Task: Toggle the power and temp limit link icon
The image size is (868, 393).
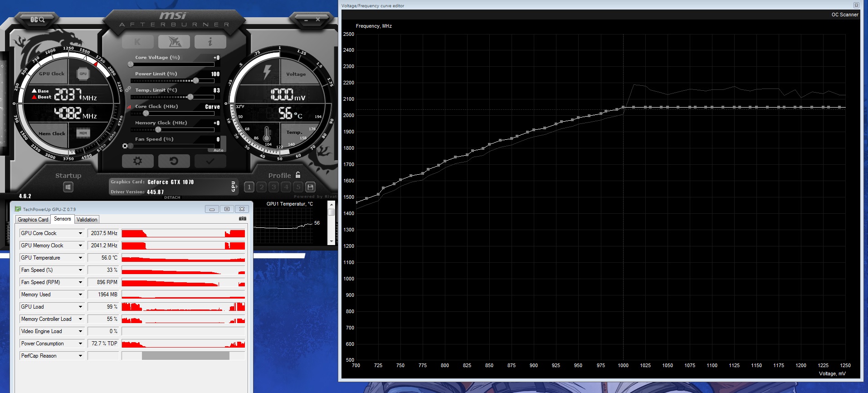Action: [x=128, y=89]
